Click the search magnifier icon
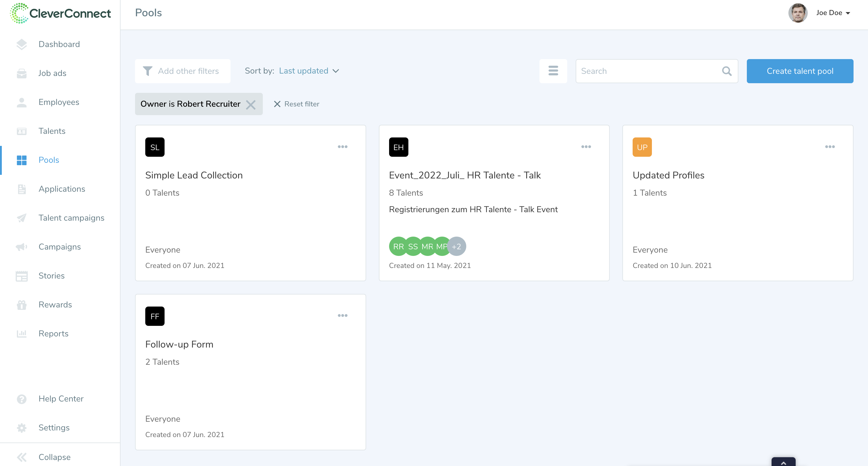 point(726,71)
